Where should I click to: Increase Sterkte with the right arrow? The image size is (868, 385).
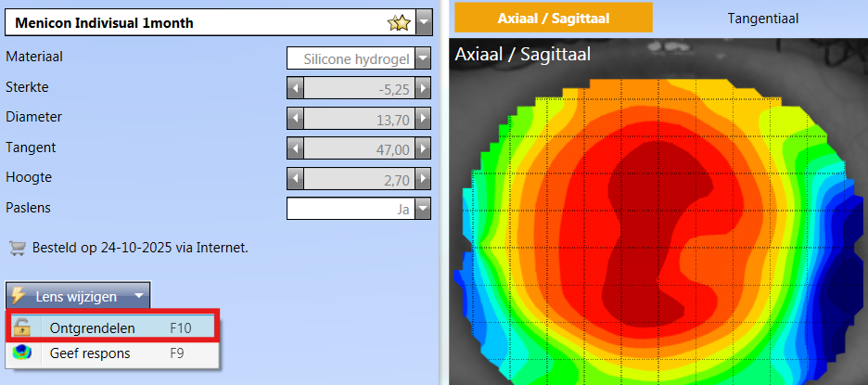[x=423, y=89]
